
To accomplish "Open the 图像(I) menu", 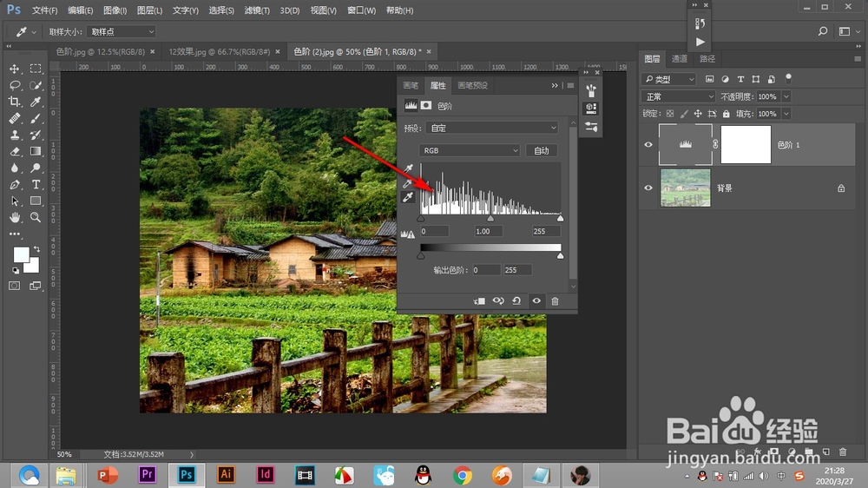I will pos(115,10).
